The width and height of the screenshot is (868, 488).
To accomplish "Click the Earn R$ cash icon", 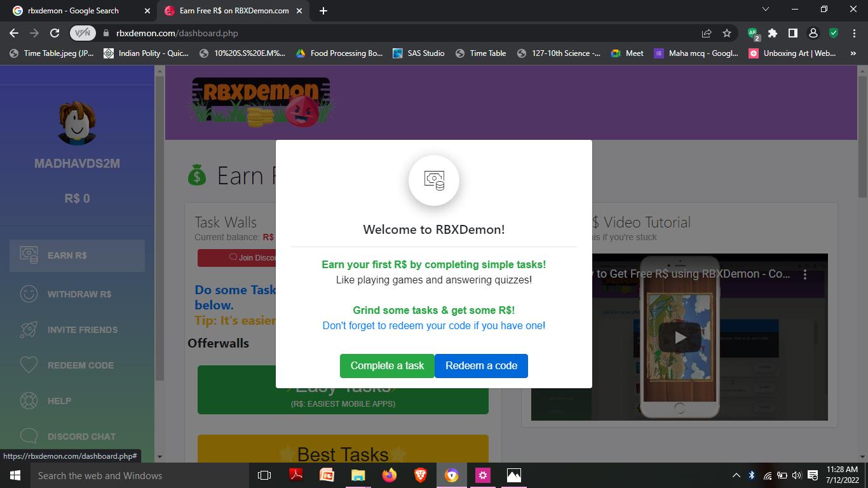I will [29, 255].
